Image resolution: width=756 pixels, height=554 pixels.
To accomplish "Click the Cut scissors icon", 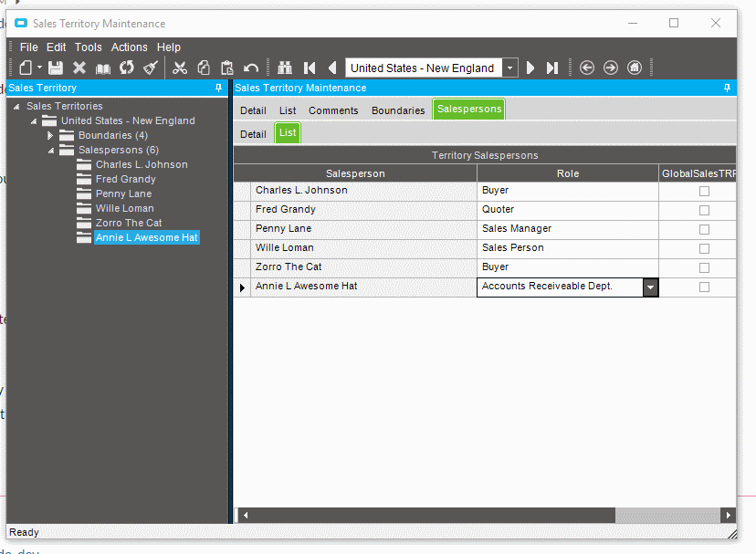I will 179,68.
